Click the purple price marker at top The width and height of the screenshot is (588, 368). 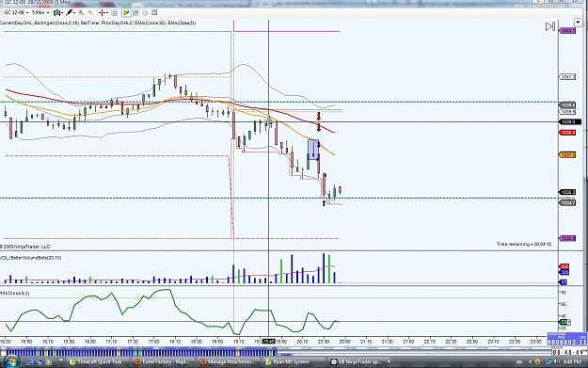567,31
